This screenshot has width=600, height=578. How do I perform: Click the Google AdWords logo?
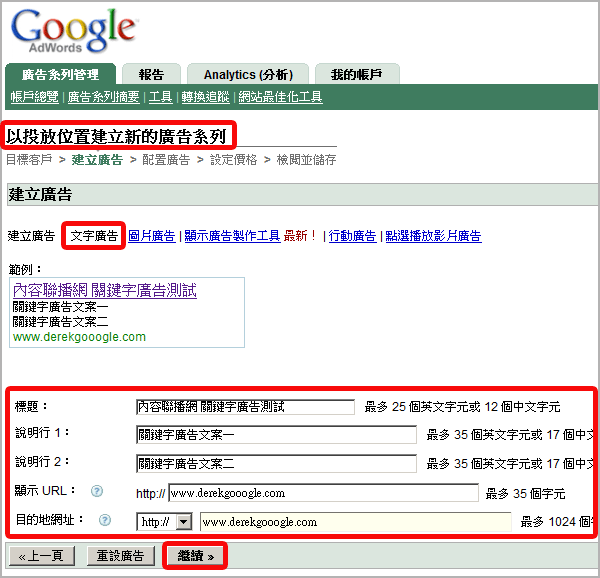point(73,31)
